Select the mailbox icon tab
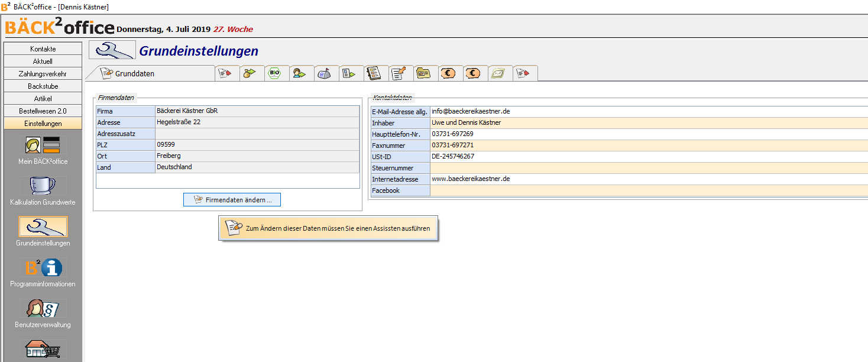The width and height of the screenshot is (868, 362). [324, 73]
